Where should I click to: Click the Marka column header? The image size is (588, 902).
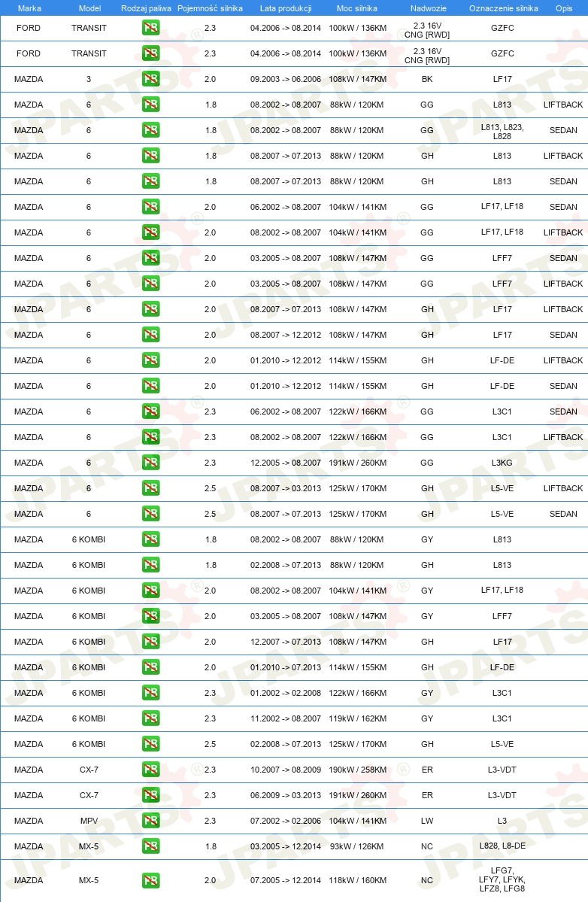29,8
